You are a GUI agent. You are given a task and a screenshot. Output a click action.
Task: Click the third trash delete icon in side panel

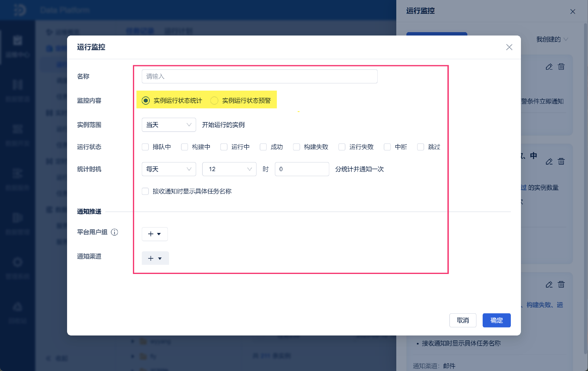click(x=561, y=285)
